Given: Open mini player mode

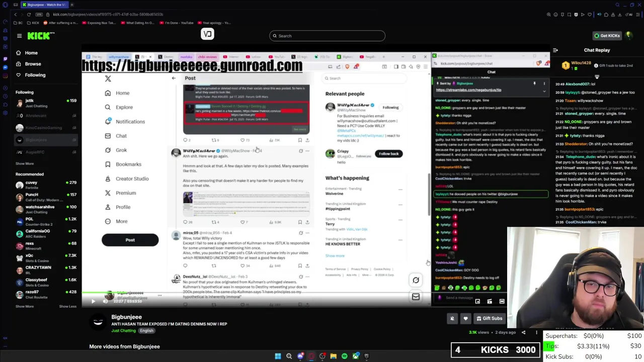Looking at the screenshot, I should 477,301.
